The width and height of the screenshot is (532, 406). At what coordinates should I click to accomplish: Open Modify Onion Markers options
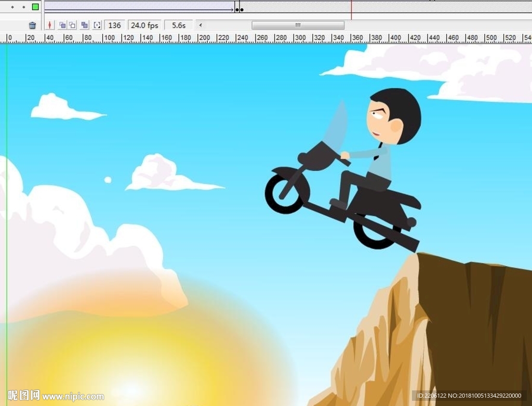97,25
